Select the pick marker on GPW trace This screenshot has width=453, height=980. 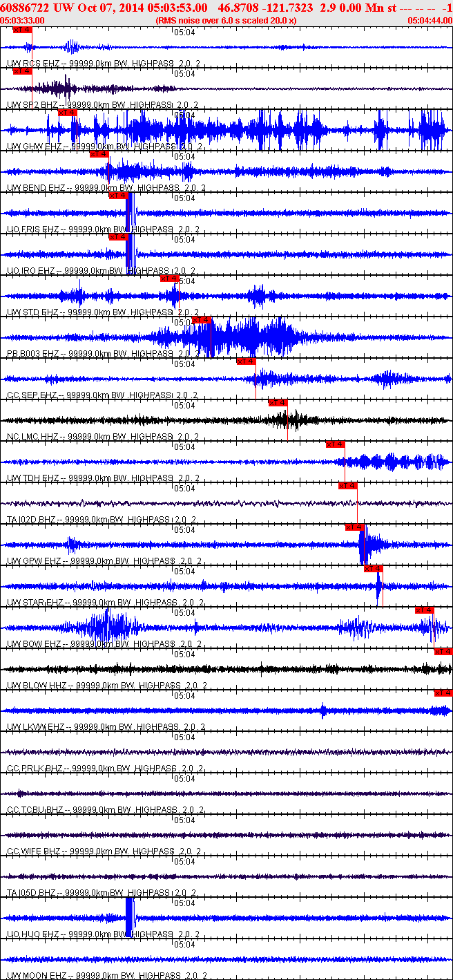pos(354,527)
